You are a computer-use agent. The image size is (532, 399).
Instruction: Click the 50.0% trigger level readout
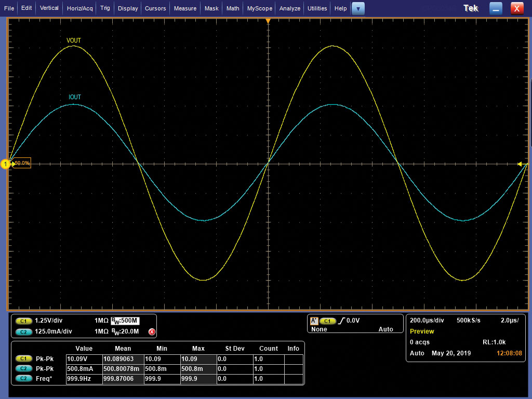tap(22, 163)
